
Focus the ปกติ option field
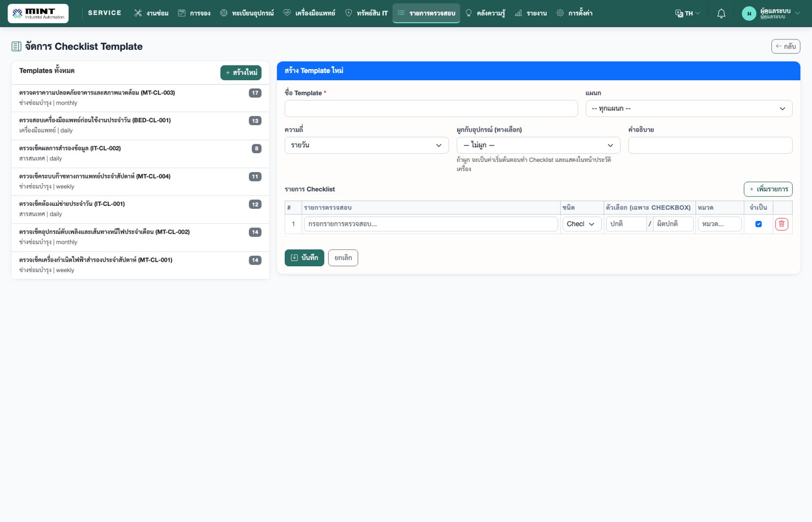pyautogui.click(x=626, y=224)
